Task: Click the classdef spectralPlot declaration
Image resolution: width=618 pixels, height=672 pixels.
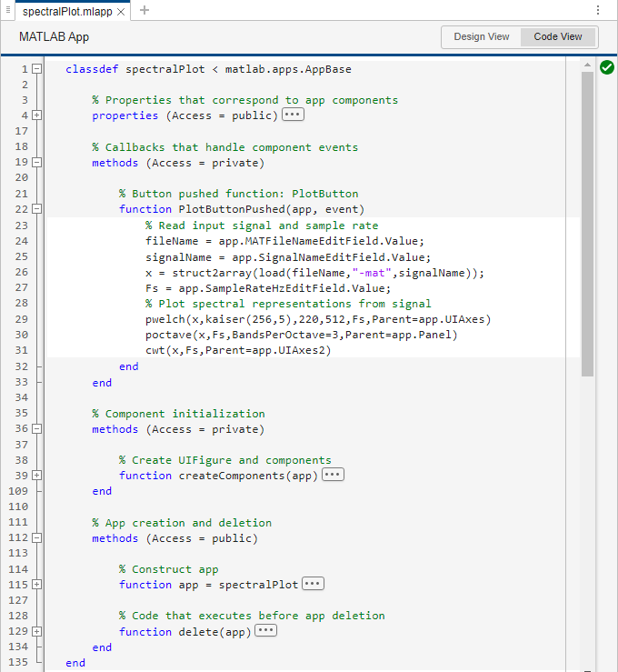Action: (208, 69)
